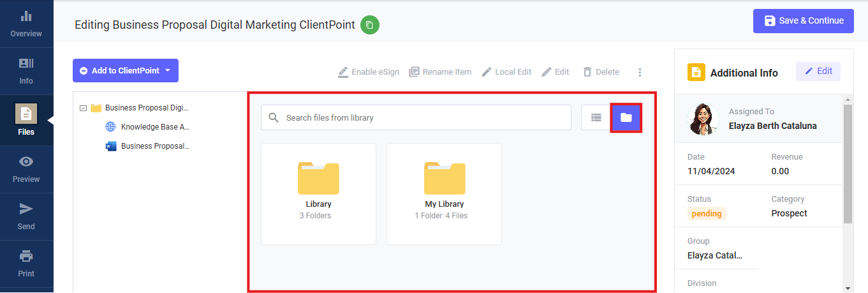Choose Local Edit in the toolbar
This screenshot has height=293, width=868.
click(506, 72)
